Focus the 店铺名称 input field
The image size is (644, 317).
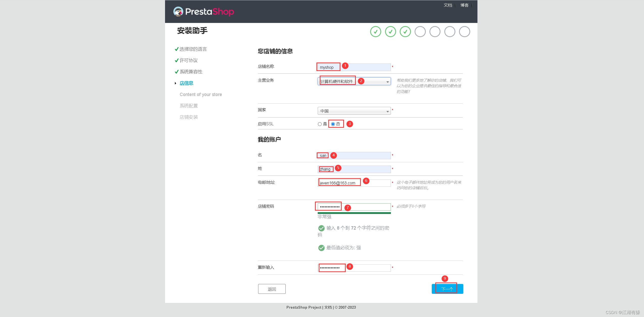coord(354,67)
